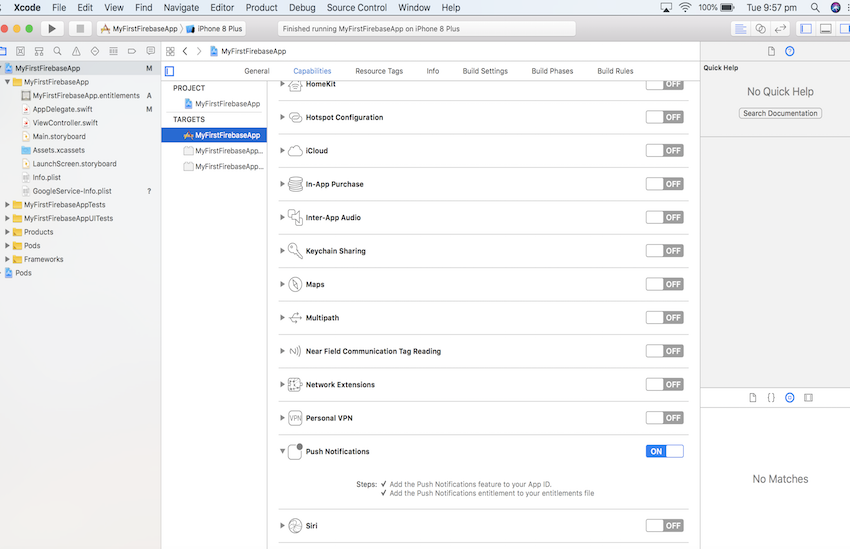Toggle the project and targets list sidebar

[170, 71]
